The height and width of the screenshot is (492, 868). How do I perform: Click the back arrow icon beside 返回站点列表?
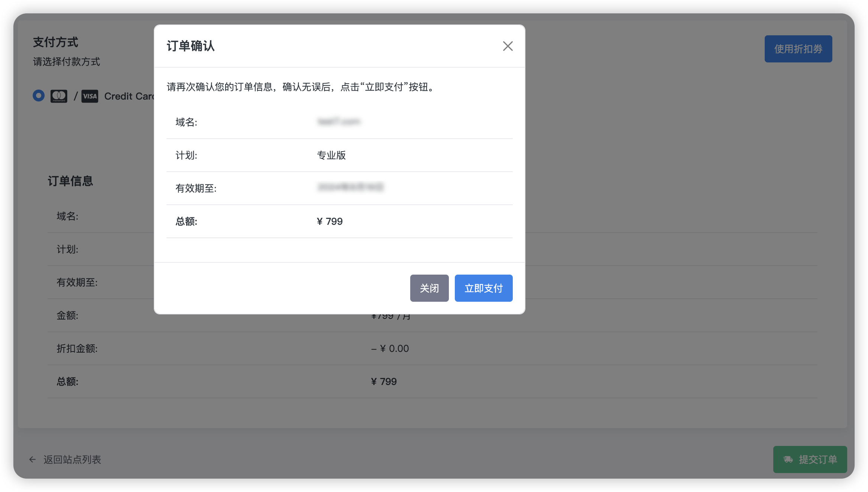pos(32,460)
